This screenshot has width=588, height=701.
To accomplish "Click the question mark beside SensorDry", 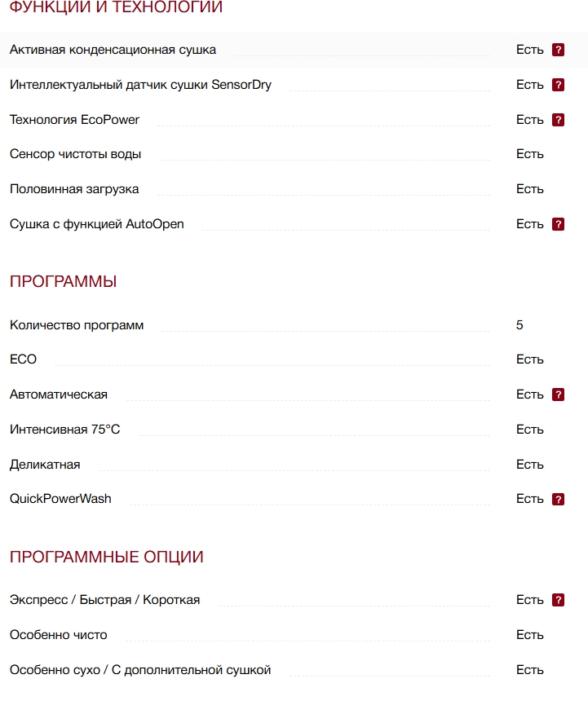I will (558, 85).
